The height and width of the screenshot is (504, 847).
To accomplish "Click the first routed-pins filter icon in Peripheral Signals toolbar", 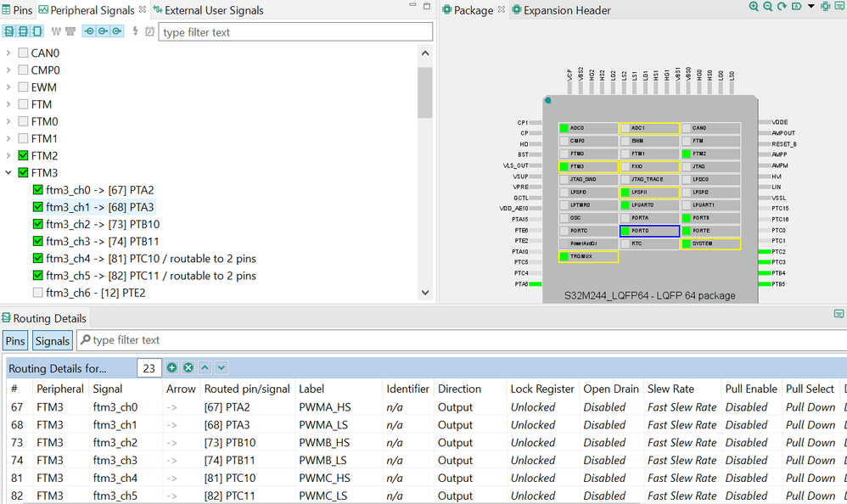I will (x=9, y=31).
